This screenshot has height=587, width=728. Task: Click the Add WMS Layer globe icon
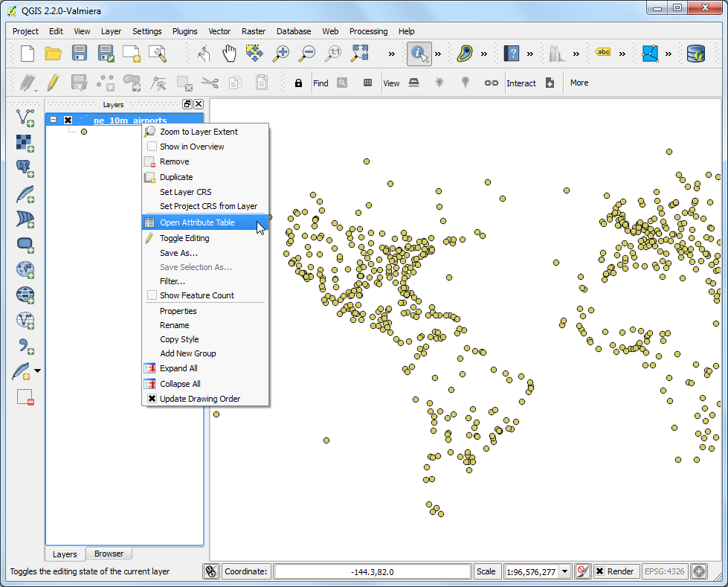pos(25,269)
